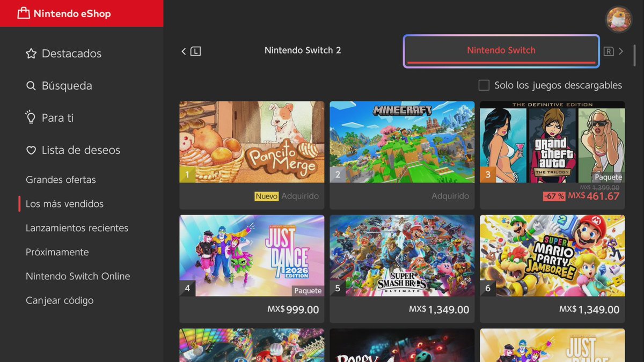The height and width of the screenshot is (362, 644).
Task: Open Super Mario Party Jamboree thumbnail
Action: [x=552, y=256]
